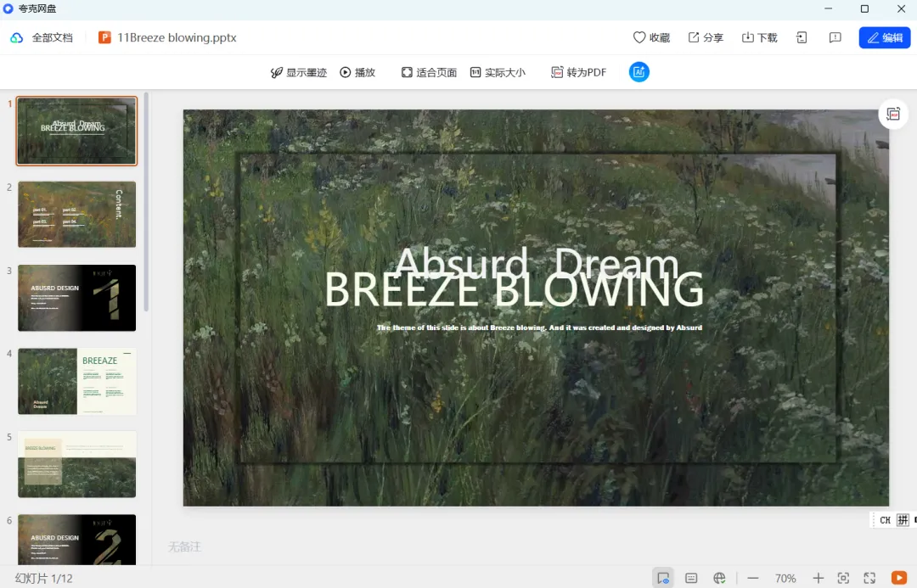917x588 pixels.
Task: Minimize the 夸克网盘 window
Action: pos(828,8)
